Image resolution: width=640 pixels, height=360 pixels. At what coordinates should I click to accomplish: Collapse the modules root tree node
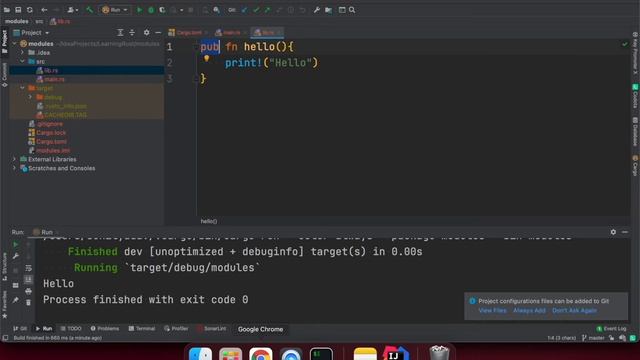(15, 44)
